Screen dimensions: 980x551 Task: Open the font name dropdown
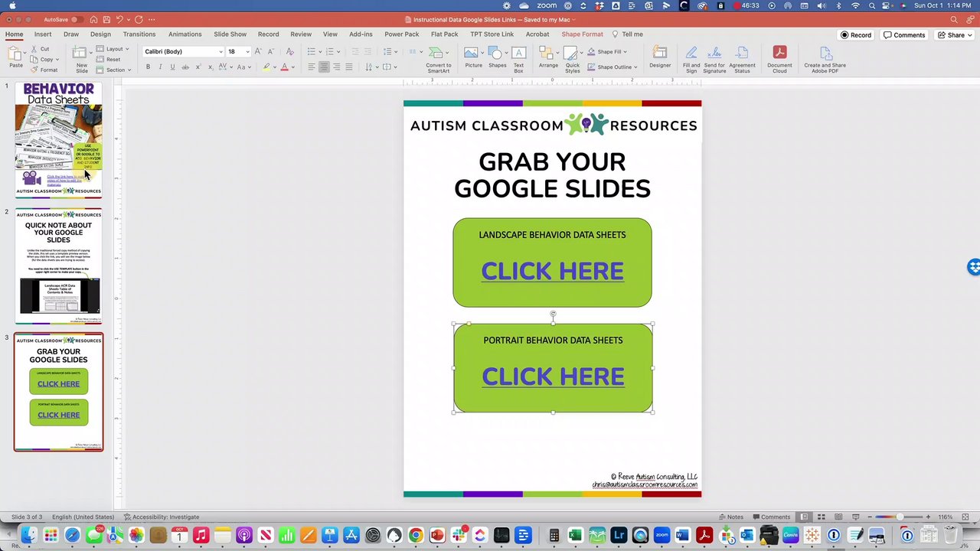point(220,52)
